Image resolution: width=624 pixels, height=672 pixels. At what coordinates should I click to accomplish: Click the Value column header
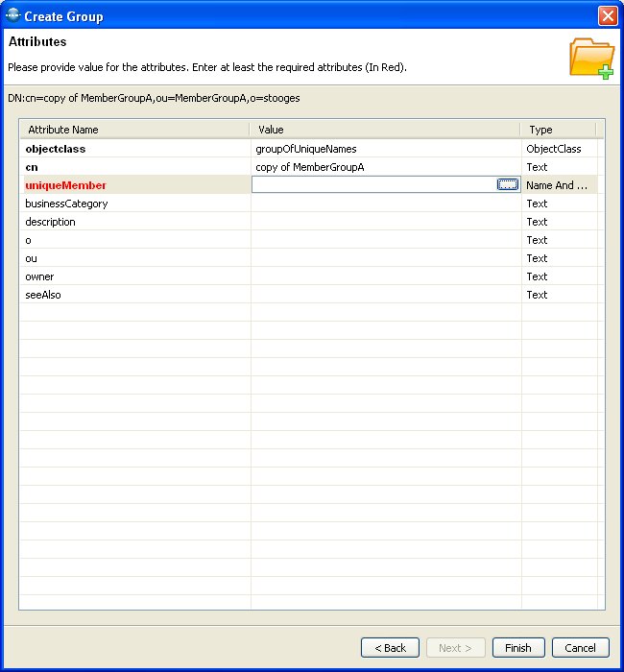pos(384,130)
